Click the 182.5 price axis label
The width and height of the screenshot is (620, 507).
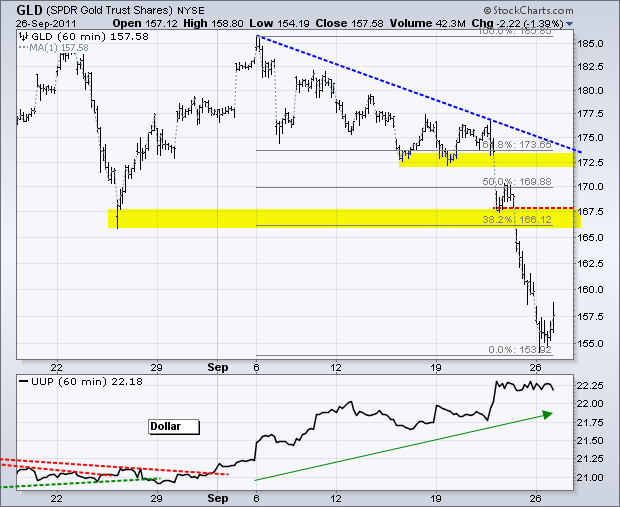click(x=590, y=66)
